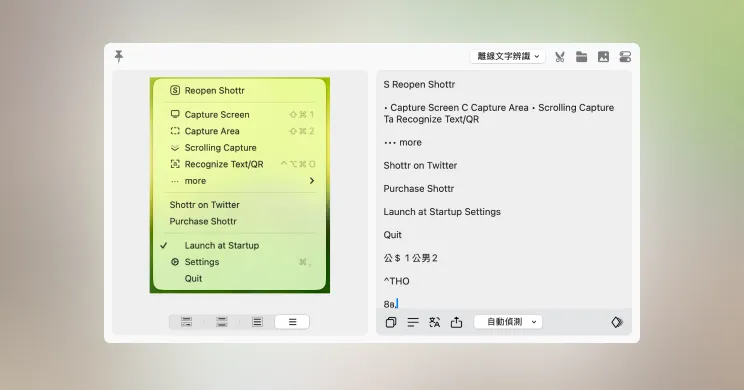Open settings with the toggle switches icon

pos(625,57)
